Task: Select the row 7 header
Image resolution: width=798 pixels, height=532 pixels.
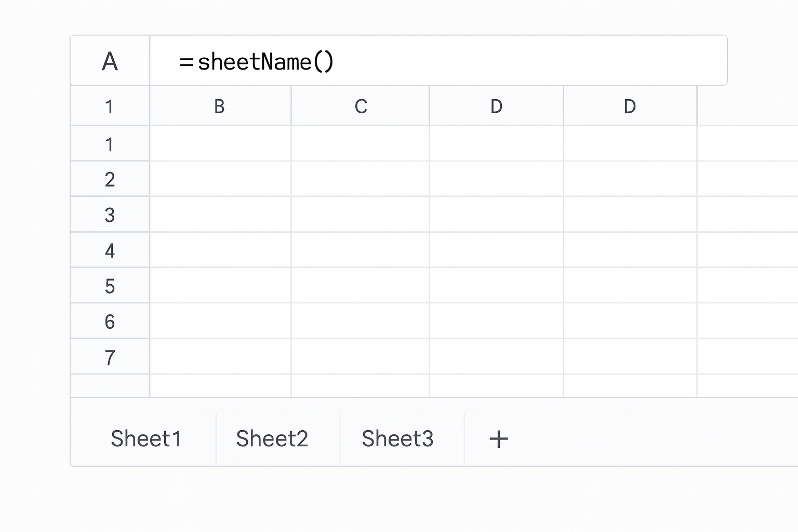Action: click(110, 357)
